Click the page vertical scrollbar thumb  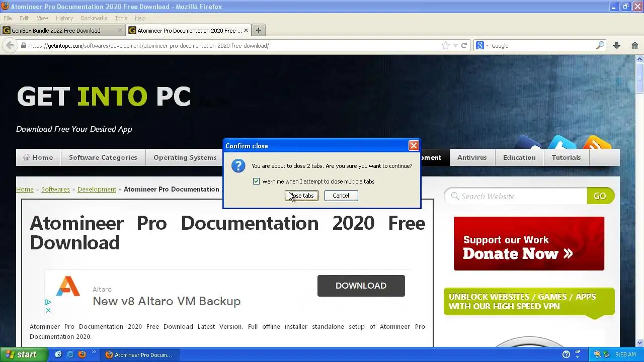click(639, 78)
